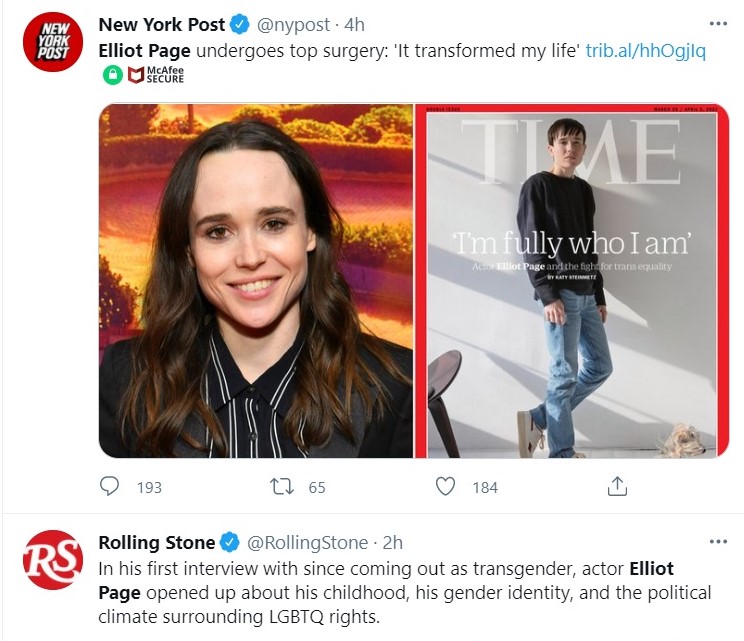This screenshot has width=744, height=641.
Task: Like the New York Post tweet
Action: [x=445, y=487]
